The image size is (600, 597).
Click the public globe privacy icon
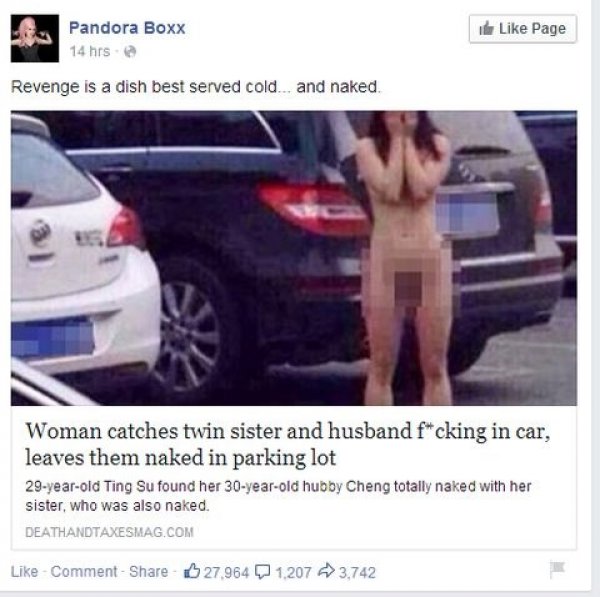point(130,51)
